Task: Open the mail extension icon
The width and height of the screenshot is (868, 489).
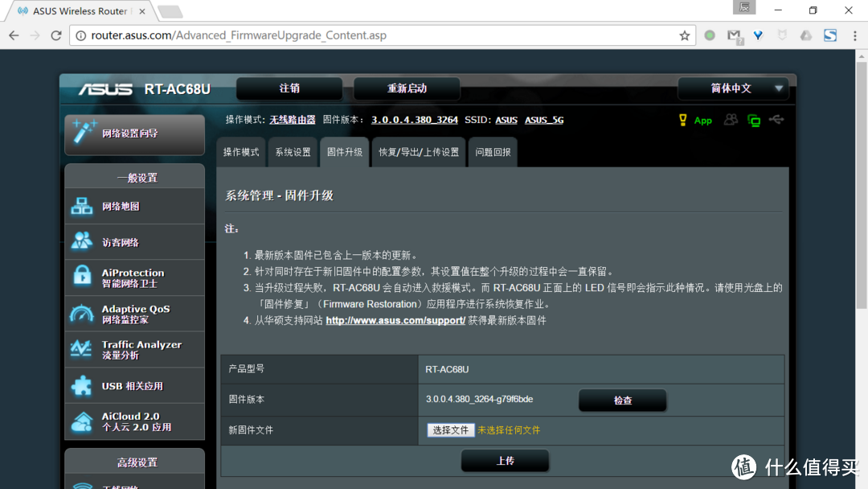Action: click(x=735, y=36)
